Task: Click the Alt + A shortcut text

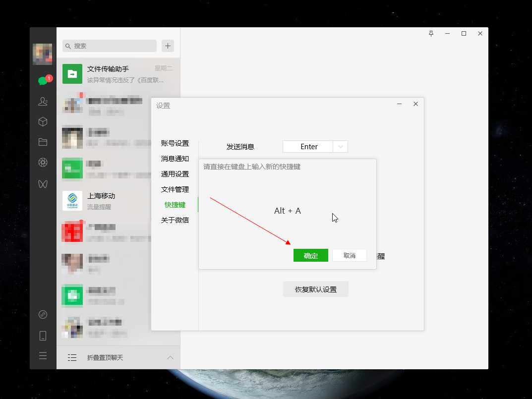Action: coord(288,211)
